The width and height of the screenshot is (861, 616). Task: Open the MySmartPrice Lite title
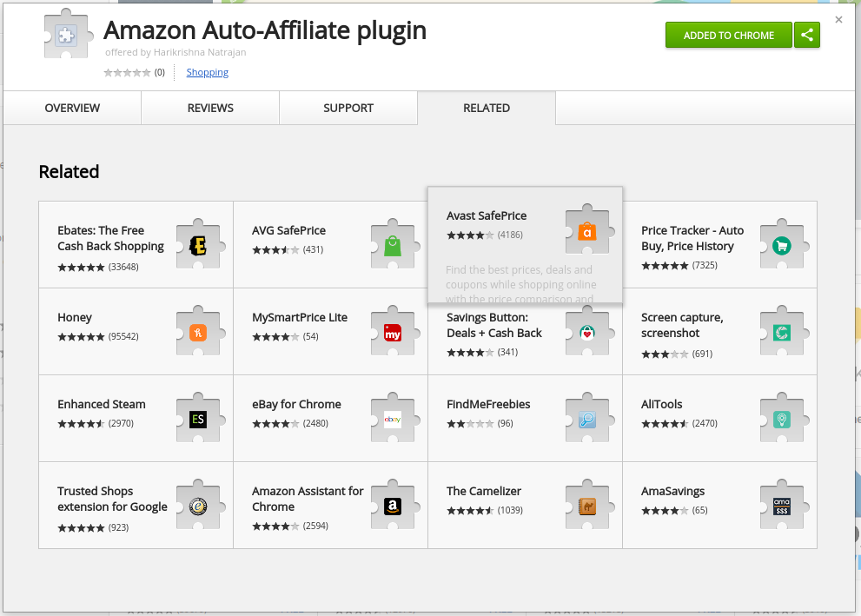(x=300, y=317)
